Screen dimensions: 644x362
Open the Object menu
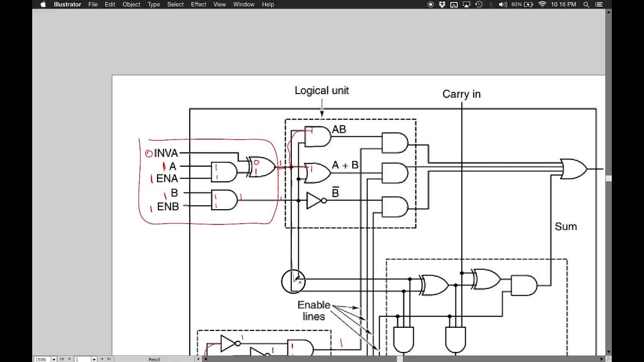(x=131, y=5)
